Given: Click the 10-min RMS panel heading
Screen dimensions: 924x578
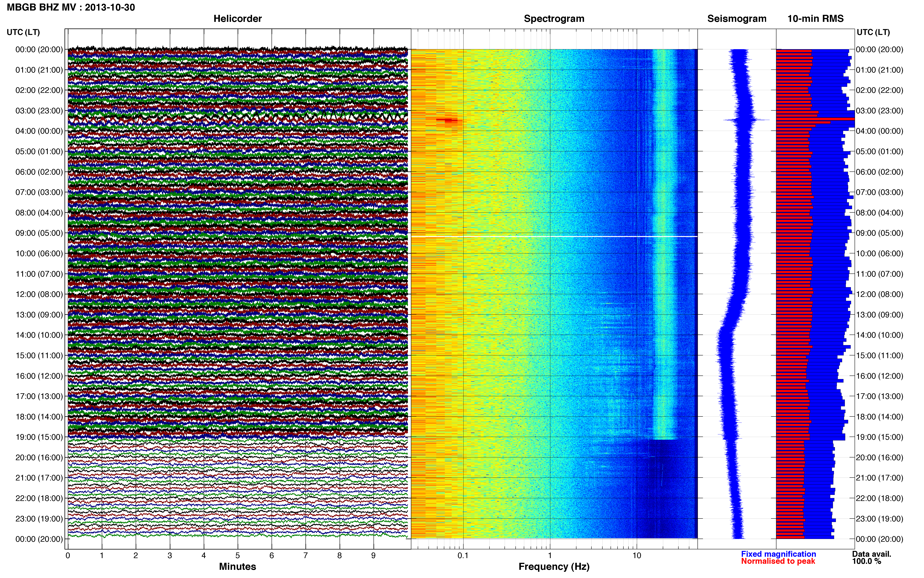Looking at the screenshot, I should pyautogui.click(x=816, y=19).
